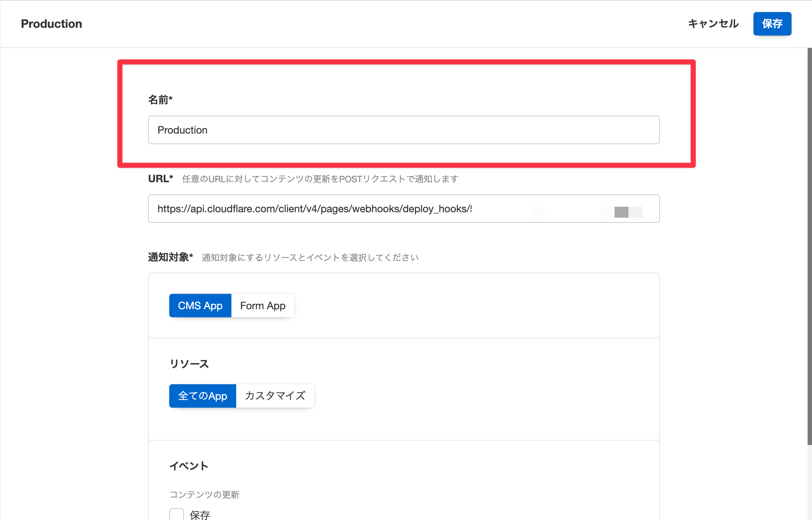The height and width of the screenshot is (520, 812).
Task: Cancel editing via the キャンセル link
Action: [x=713, y=23]
